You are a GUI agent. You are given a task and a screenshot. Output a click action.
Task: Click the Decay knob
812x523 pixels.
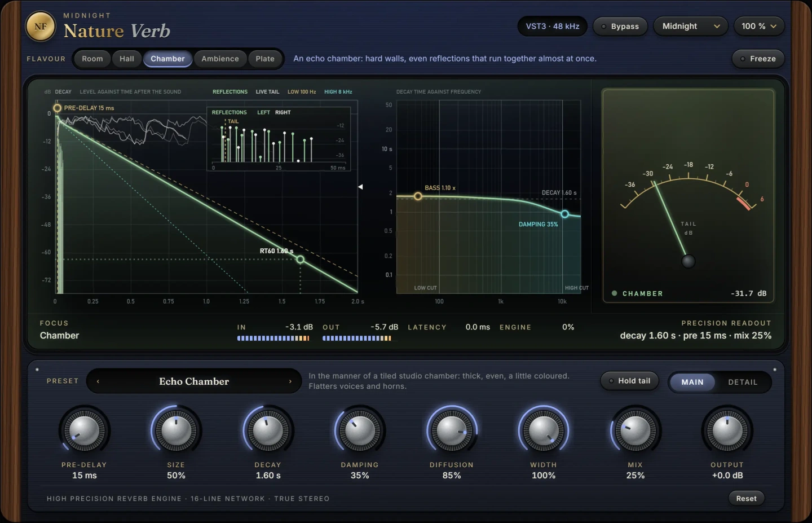click(x=268, y=431)
